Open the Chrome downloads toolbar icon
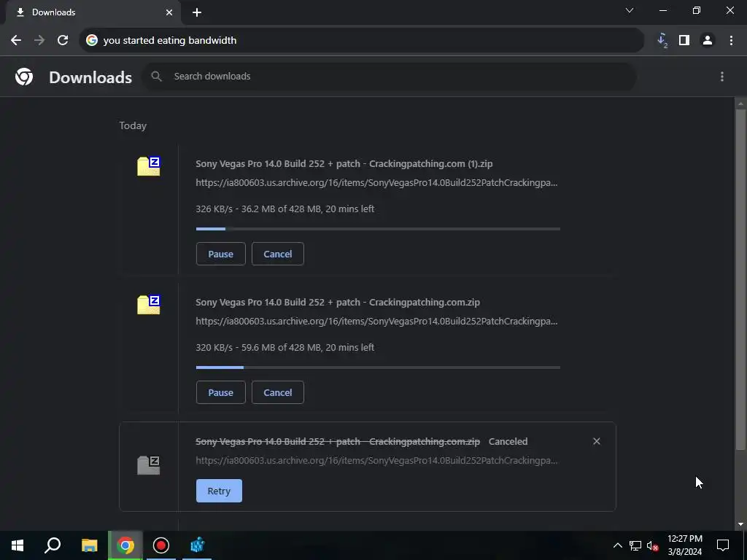Image resolution: width=747 pixels, height=560 pixels. click(x=662, y=41)
